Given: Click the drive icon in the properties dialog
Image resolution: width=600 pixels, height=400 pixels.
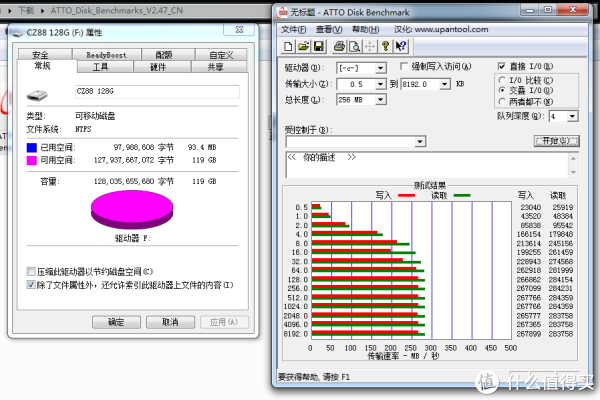Looking at the screenshot, I should pyautogui.click(x=36, y=96).
